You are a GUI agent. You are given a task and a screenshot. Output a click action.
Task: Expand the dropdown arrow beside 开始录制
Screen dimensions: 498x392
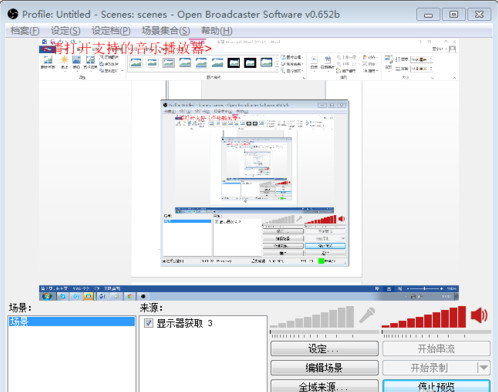point(484,368)
